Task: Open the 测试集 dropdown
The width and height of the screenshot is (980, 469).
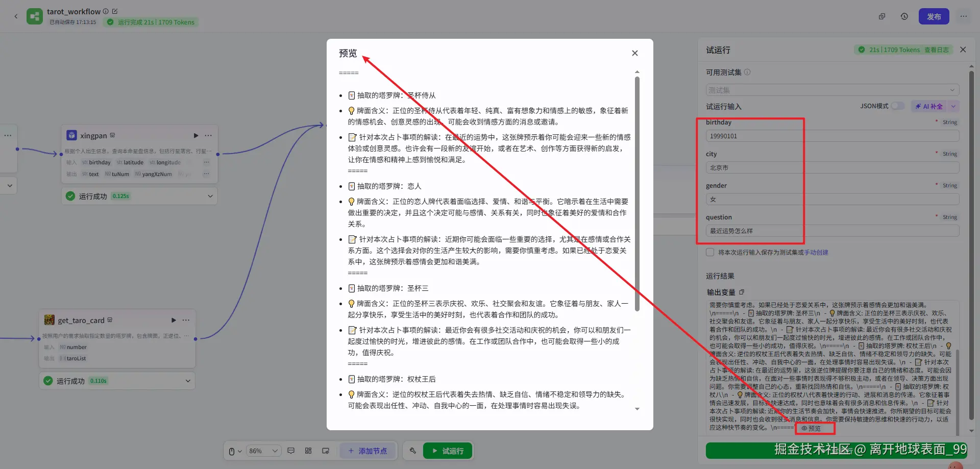Action: click(832, 90)
